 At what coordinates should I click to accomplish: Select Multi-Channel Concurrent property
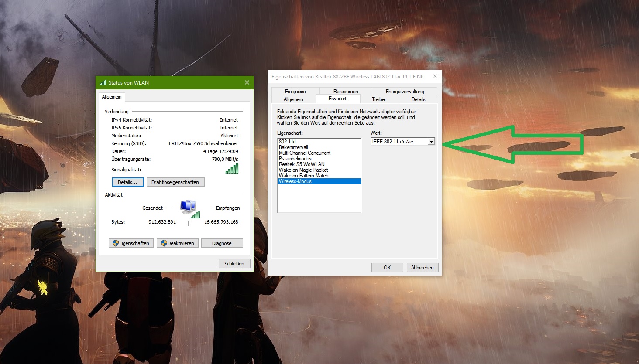pos(319,153)
